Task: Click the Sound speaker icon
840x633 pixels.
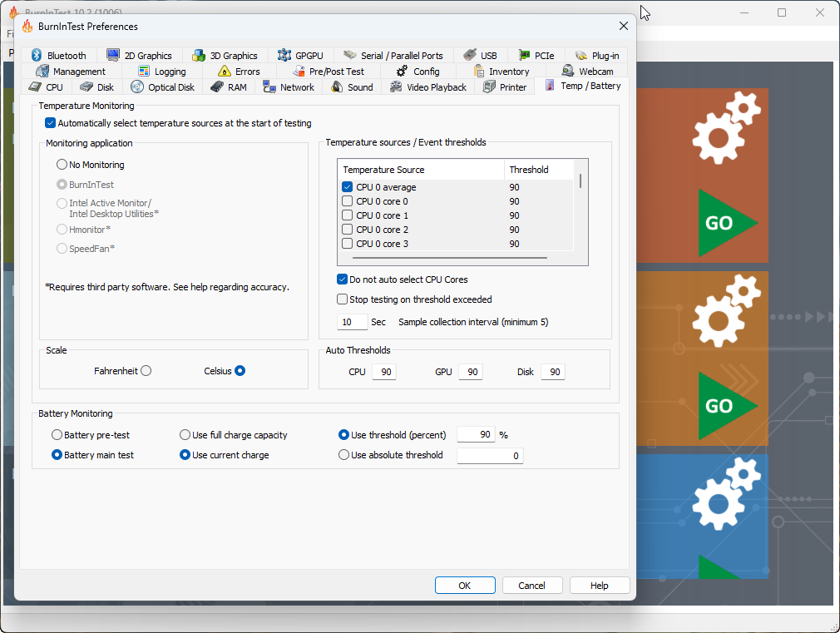Action: 337,87
